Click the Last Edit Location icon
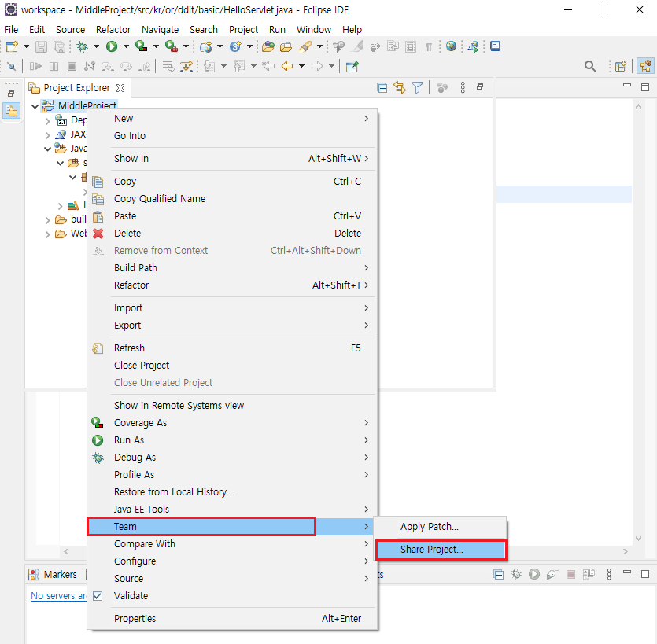The width and height of the screenshot is (657, 644). coord(268,66)
